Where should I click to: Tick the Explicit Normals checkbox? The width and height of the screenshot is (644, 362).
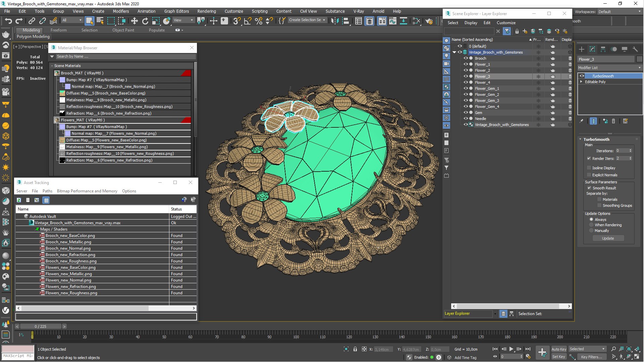pos(589,175)
